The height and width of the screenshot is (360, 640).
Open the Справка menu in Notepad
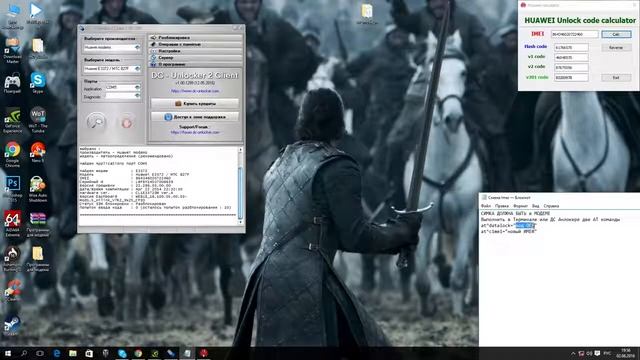coord(551,206)
